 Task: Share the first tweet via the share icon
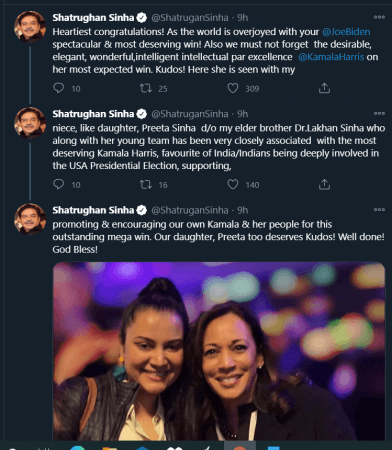(324, 88)
